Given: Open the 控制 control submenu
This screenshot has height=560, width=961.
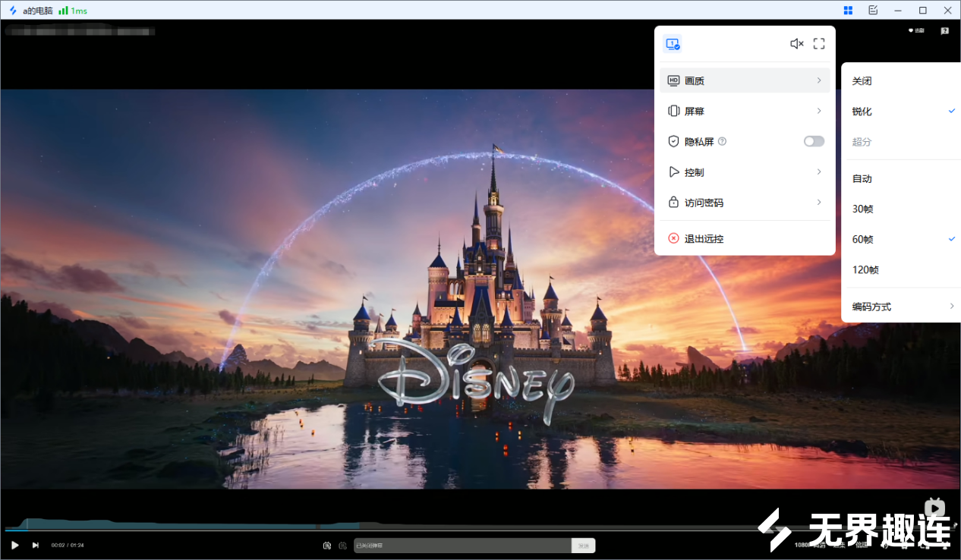Looking at the screenshot, I should point(745,172).
